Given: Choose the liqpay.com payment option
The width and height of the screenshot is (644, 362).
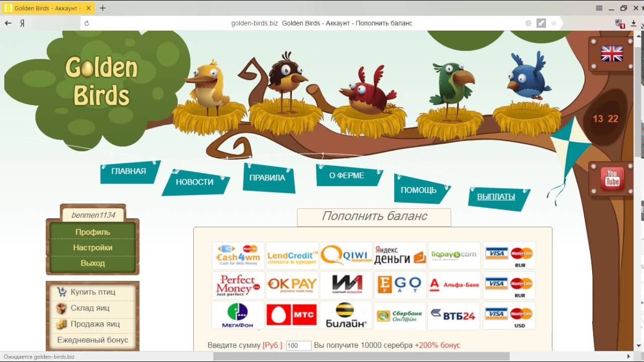Looking at the screenshot, I should click(x=454, y=255).
